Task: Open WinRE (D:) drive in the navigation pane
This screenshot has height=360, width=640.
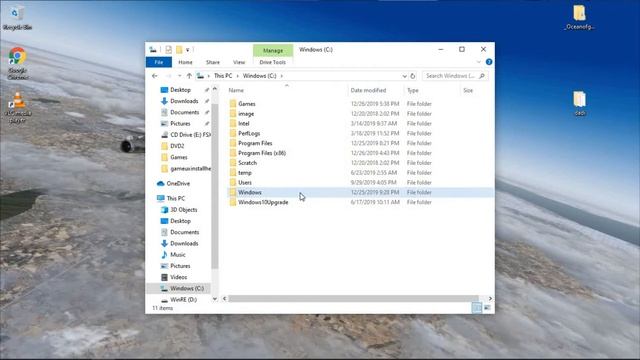Action: tap(183, 300)
